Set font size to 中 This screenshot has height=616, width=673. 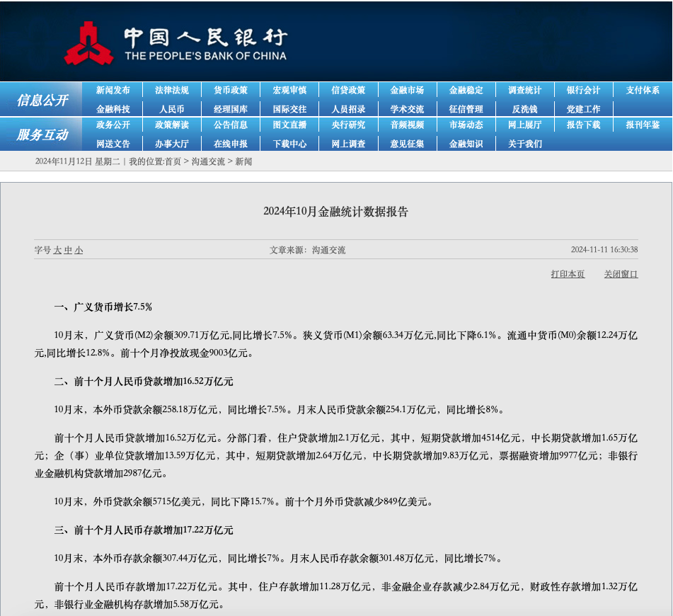68,250
